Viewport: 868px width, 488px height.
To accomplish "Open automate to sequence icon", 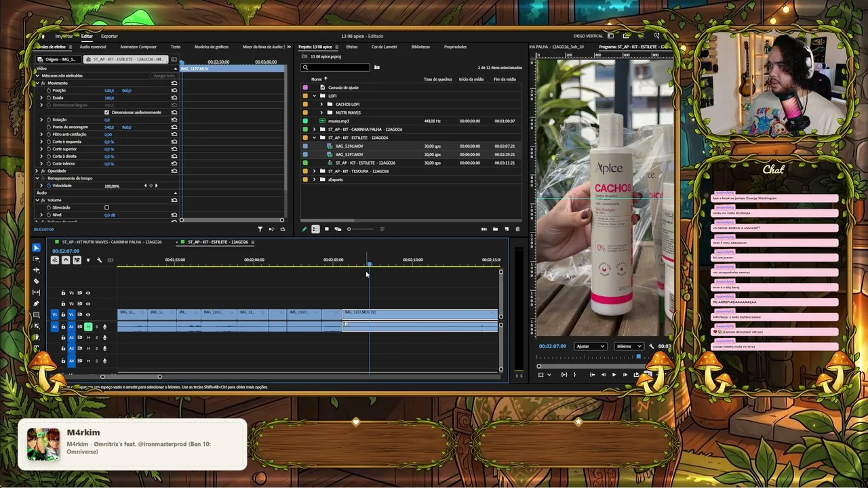I will 484,229.
